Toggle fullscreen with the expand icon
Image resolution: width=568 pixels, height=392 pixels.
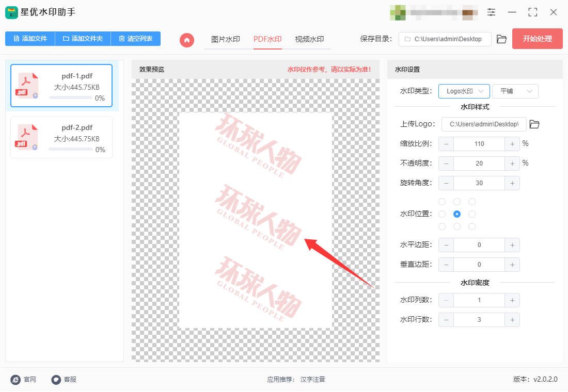[533, 12]
